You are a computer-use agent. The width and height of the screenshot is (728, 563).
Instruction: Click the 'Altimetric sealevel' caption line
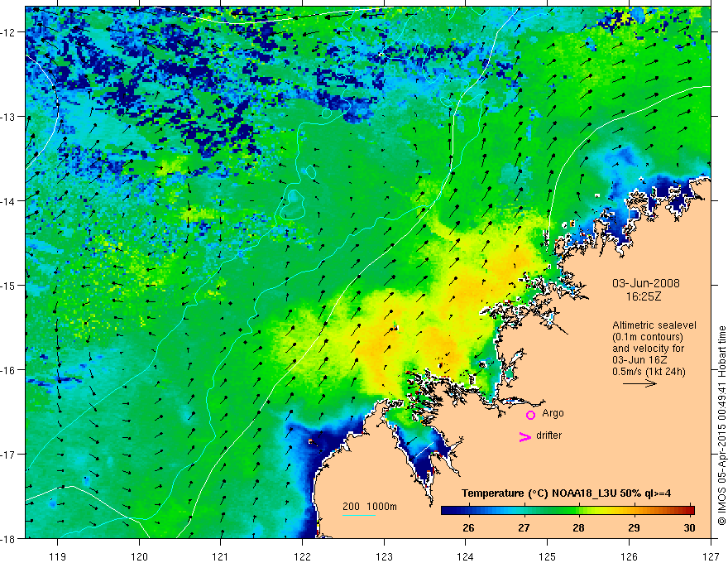coord(654,325)
